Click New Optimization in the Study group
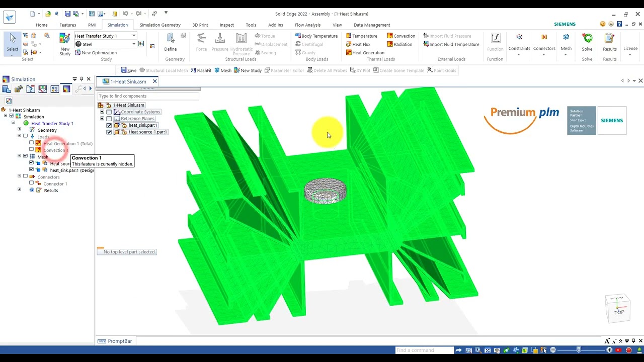 [x=96, y=52]
